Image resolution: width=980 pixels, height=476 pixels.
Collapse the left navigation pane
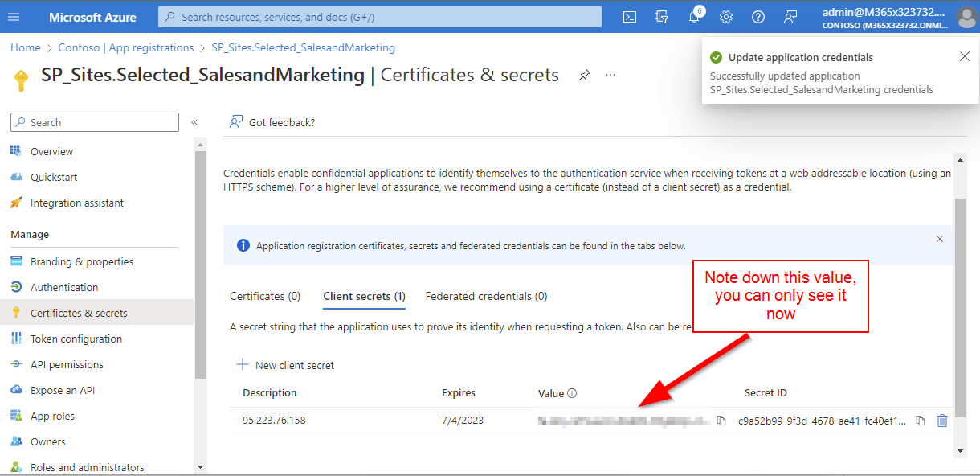point(194,122)
